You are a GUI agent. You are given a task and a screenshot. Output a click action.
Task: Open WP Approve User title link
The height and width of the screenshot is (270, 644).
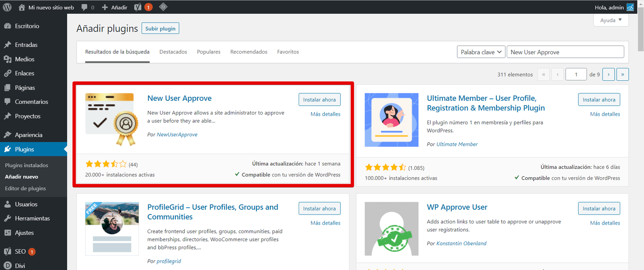click(x=457, y=207)
